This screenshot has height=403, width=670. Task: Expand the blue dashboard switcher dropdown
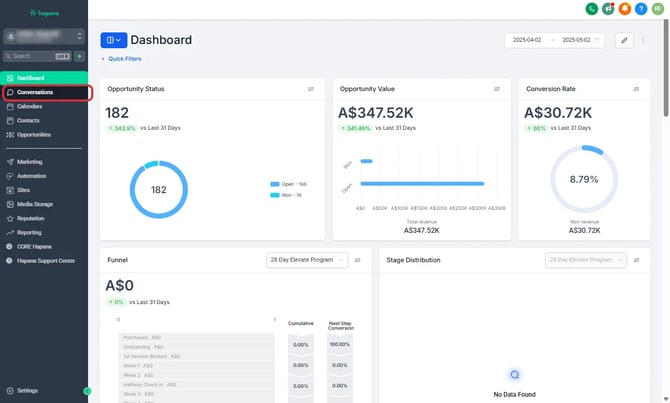click(x=113, y=40)
